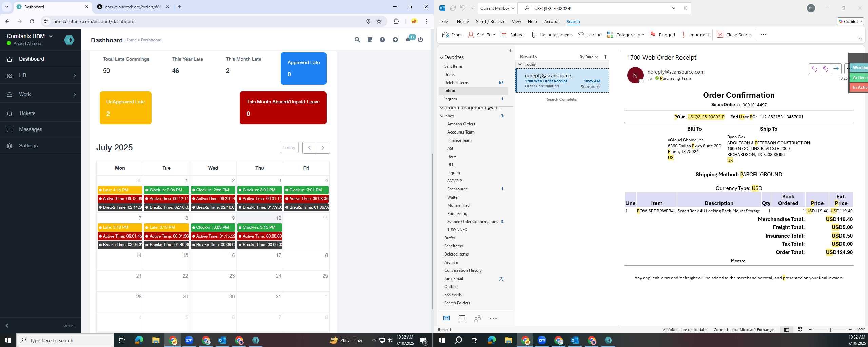Switch to oms.vcloudtech.org browser tab

[x=132, y=7]
